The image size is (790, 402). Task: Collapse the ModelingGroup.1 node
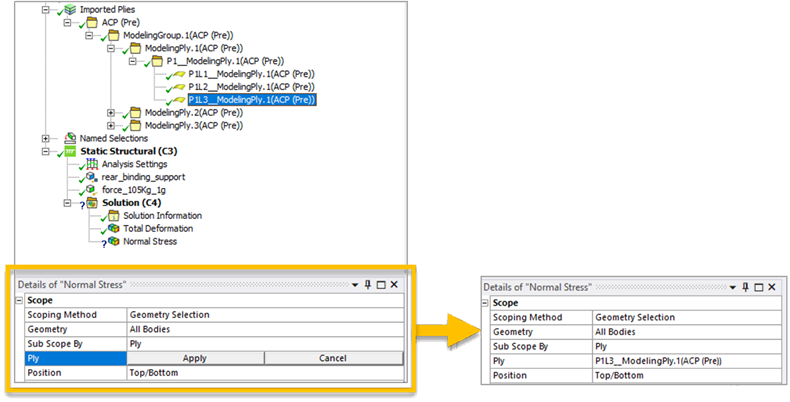click(89, 36)
